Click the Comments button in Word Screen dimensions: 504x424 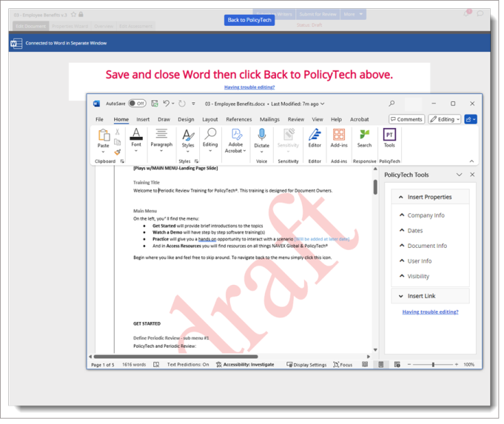point(406,119)
